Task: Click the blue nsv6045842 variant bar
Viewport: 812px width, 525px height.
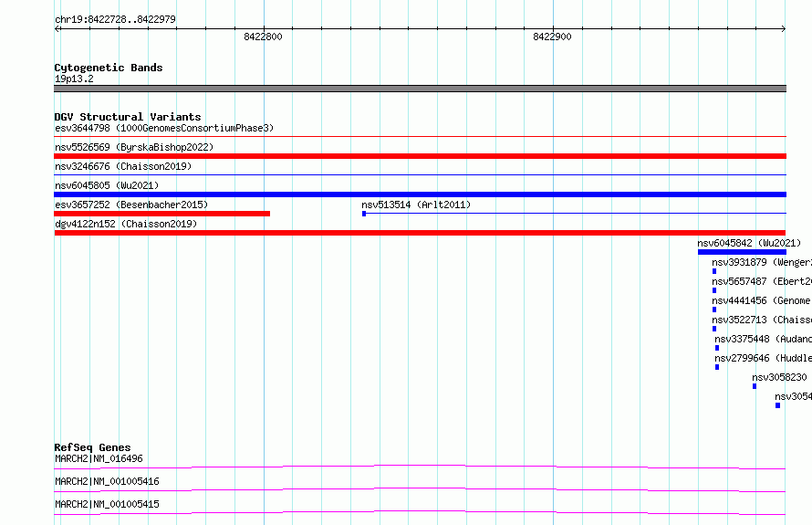Action: click(x=742, y=252)
